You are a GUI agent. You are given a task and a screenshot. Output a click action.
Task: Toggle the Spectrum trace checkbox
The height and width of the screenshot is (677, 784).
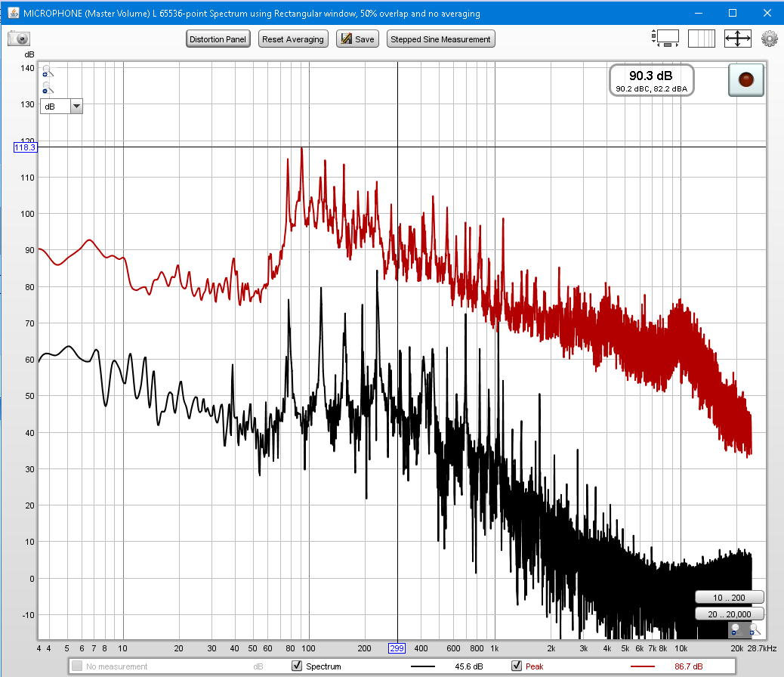coord(297,666)
